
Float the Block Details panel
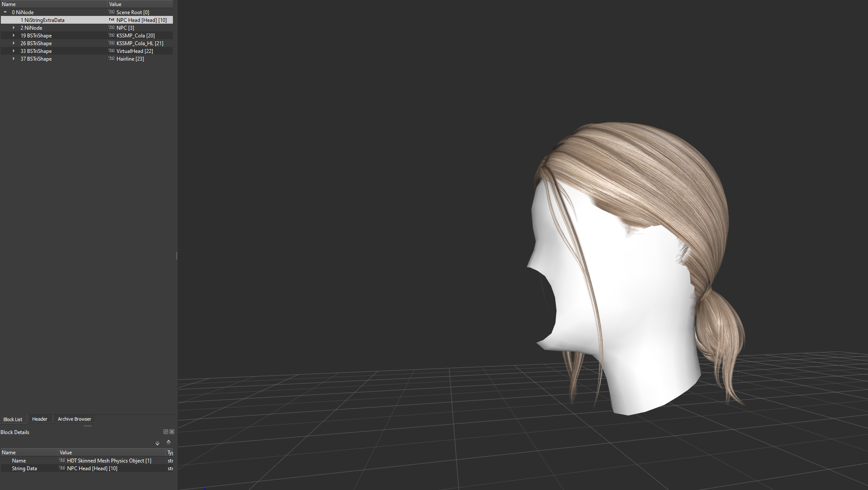[166, 432]
